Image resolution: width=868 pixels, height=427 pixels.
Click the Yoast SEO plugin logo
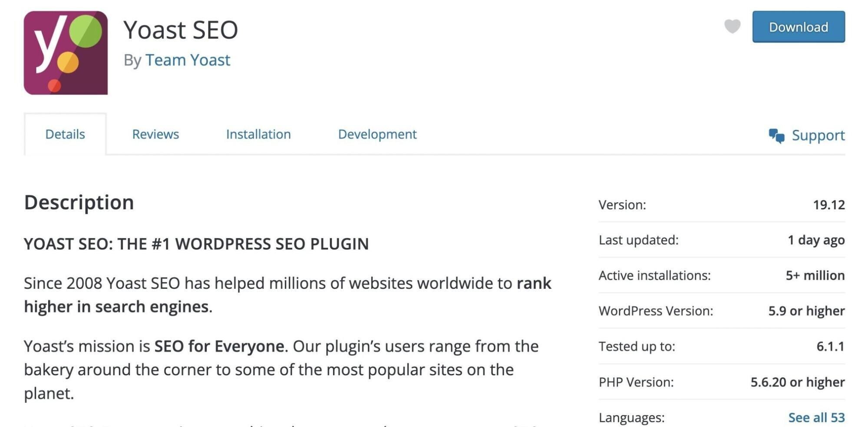[66, 53]
